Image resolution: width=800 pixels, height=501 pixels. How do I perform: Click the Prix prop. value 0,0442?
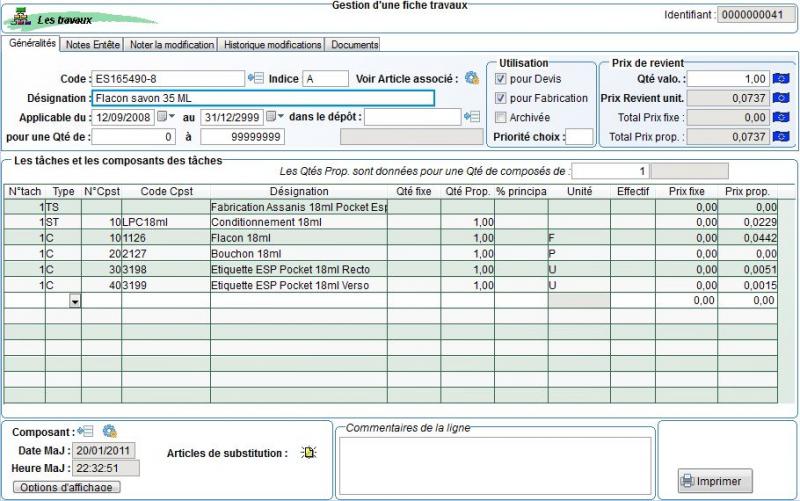pos(748,238)
